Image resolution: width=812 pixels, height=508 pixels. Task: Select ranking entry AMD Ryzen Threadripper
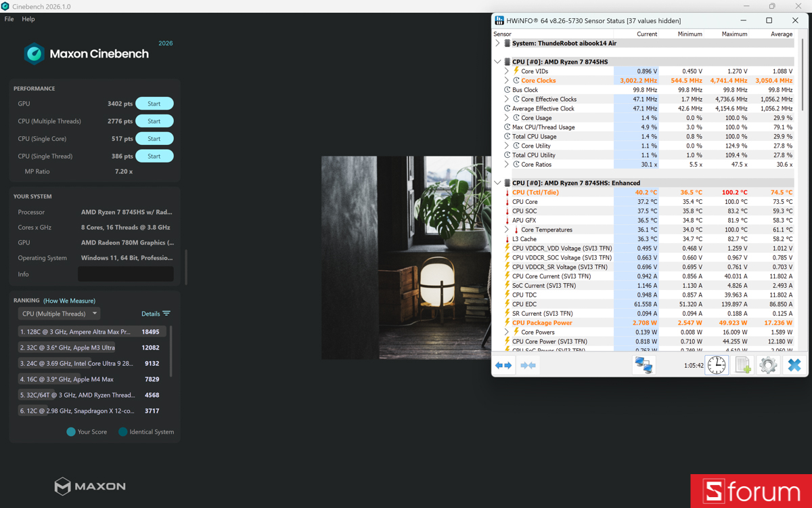pyautogui.click(x=92, y=395)
